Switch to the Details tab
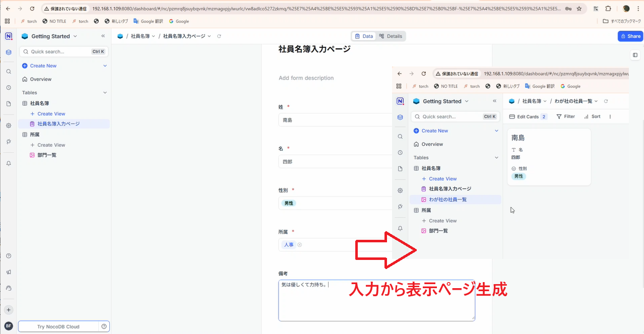Image resolution: width=644 pixels, height=334 pixels. 391,36
